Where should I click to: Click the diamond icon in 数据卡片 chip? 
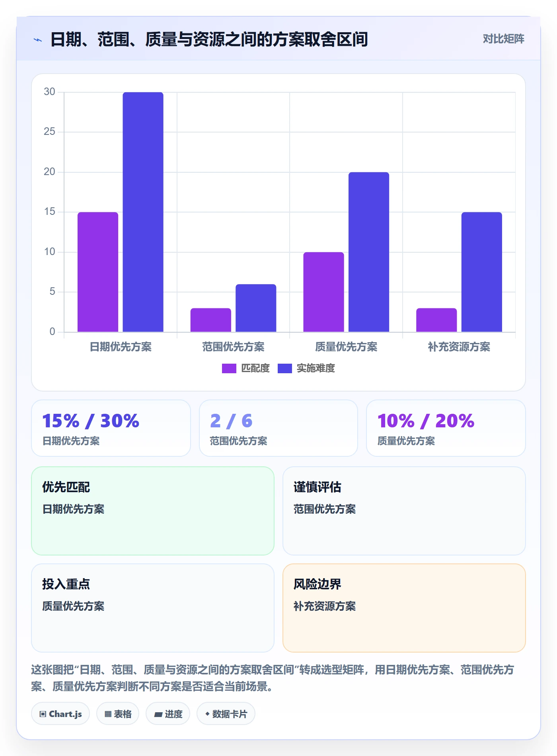click(x=207, y=714)
